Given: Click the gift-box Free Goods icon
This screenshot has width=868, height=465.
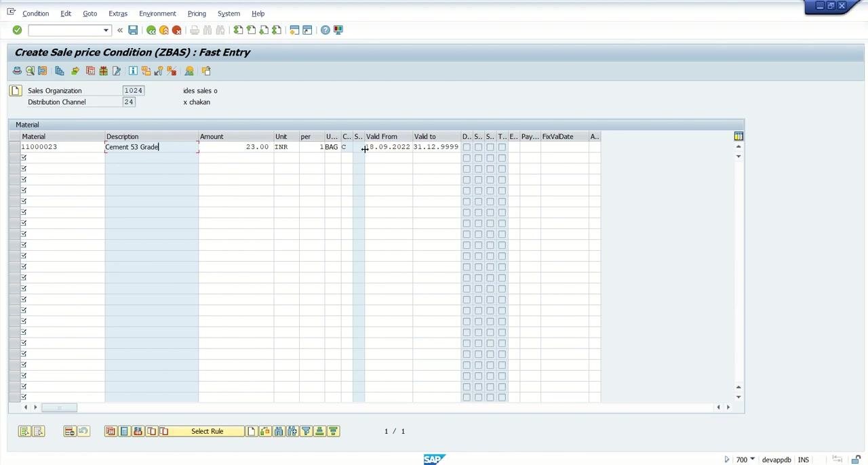Looking at the screenshot, I should click(x=103, y=70).
